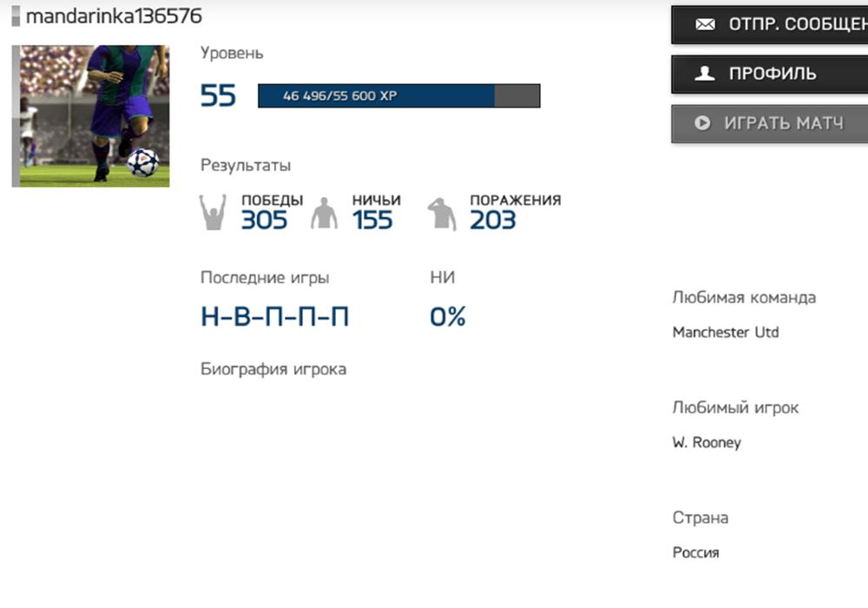
Task: Click the recent games Н-В-П-П-П string
Action: [x=274, y=317]
